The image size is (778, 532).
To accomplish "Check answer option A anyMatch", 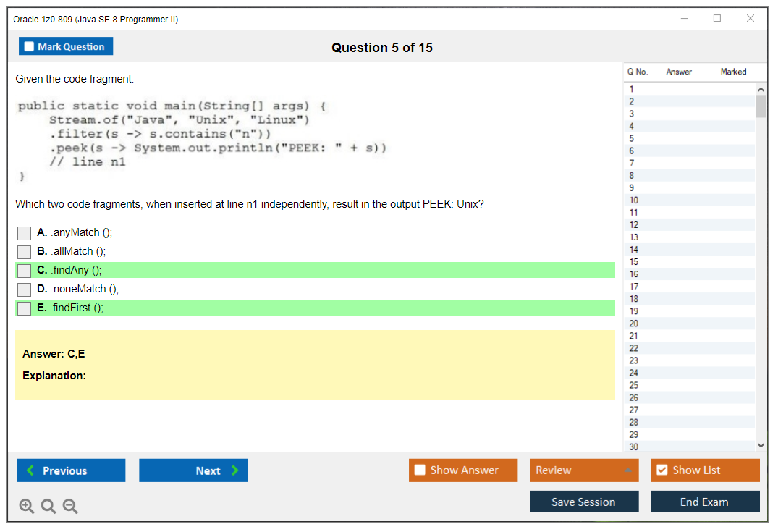I will tap(24, 232).
